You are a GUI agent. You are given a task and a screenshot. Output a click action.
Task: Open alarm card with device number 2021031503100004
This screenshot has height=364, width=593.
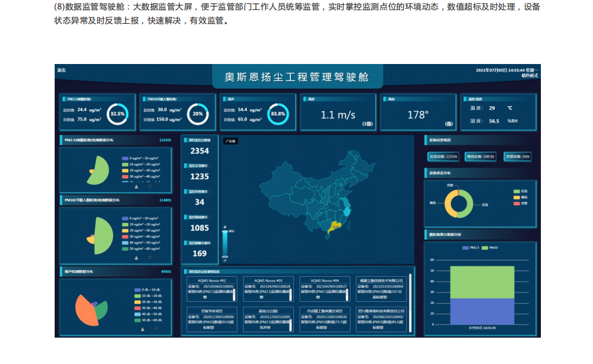(x=381, y=289)
